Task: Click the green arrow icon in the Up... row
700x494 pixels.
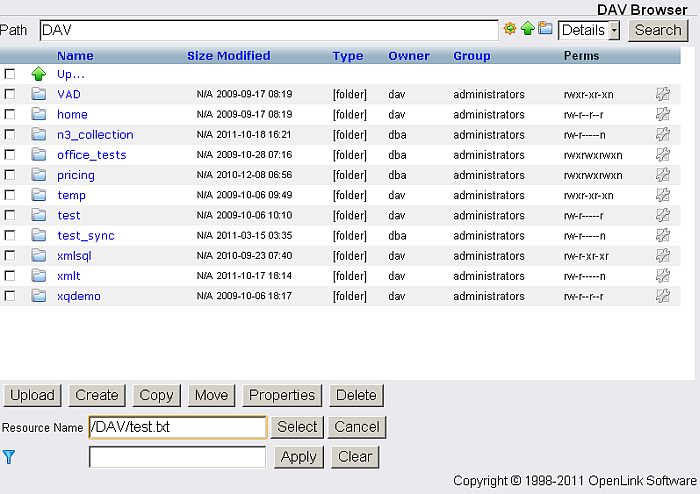Action: [39, 74]
